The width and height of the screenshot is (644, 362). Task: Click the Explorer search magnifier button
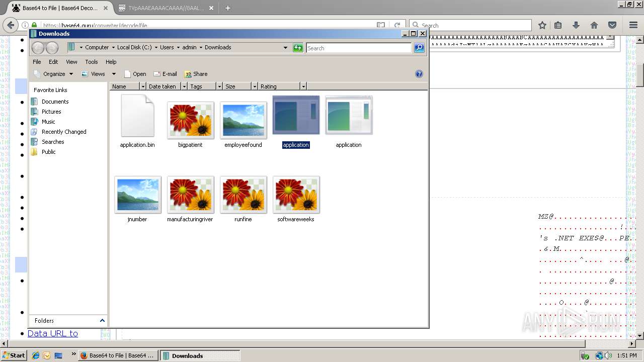click(x=419, y=48)
